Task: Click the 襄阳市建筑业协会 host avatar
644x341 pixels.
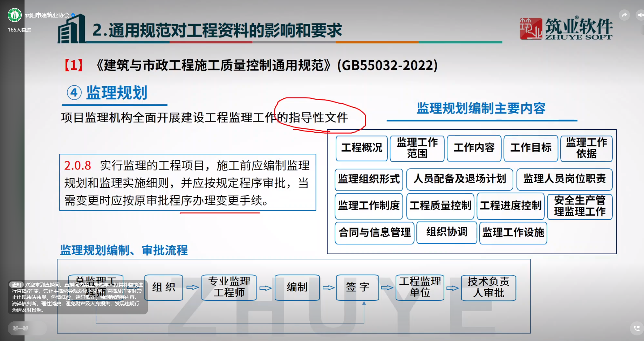Action: point(14,15)
